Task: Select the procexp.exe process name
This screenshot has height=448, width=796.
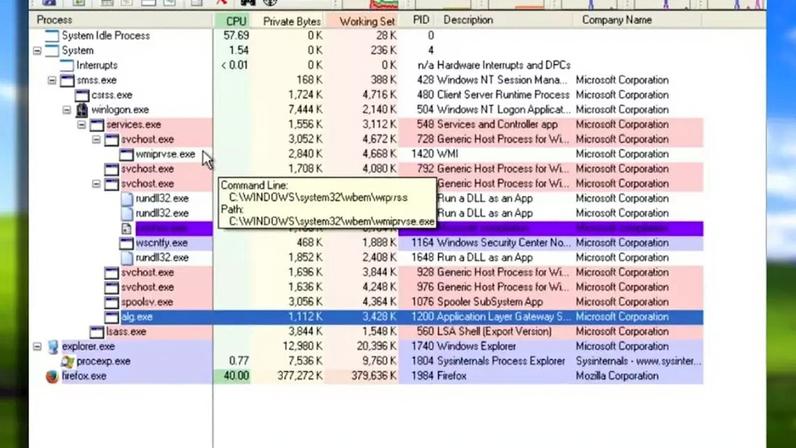Action: (104, 362)
